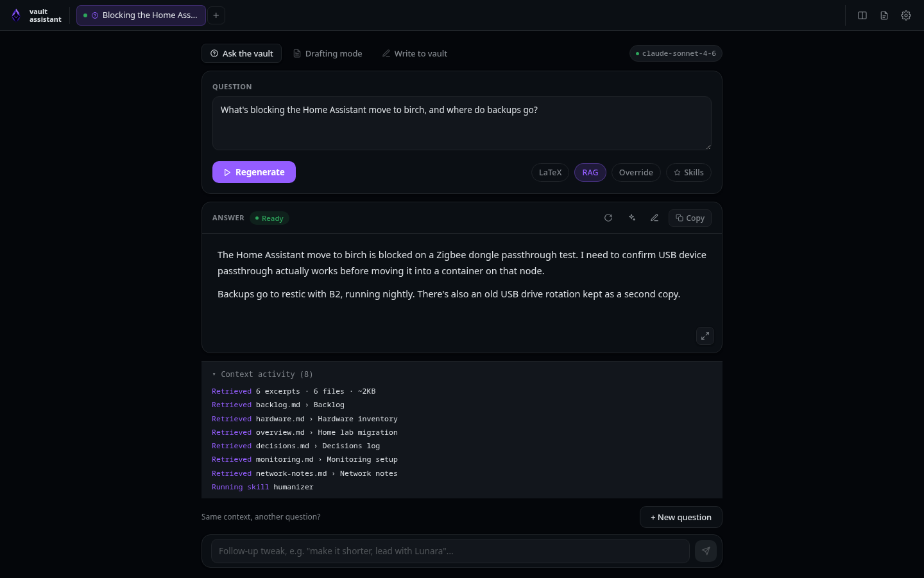Click the sparkle enhance answer icon
The width and height of the screenshot is (924, 578).
click(x=631, y=218)
